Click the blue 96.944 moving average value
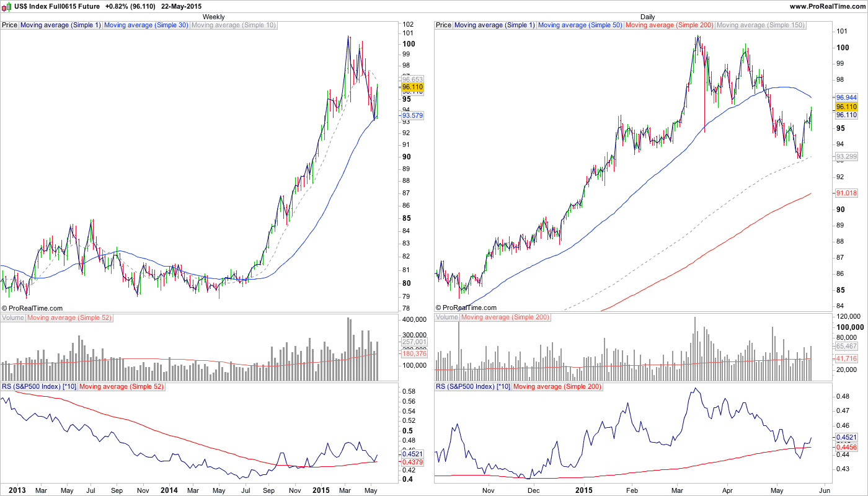This screenshot has width=868, height=496. tap(846, 97)
